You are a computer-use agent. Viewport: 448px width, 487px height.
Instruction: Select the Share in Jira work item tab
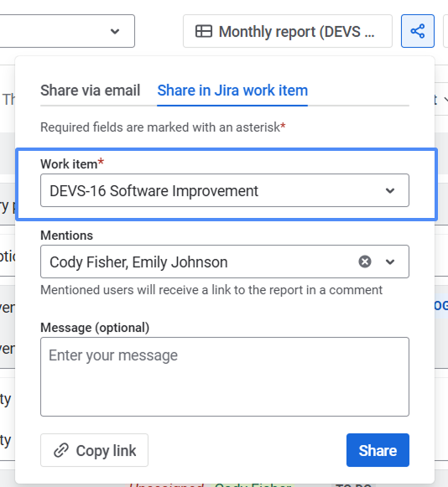[x=232, y=91]
